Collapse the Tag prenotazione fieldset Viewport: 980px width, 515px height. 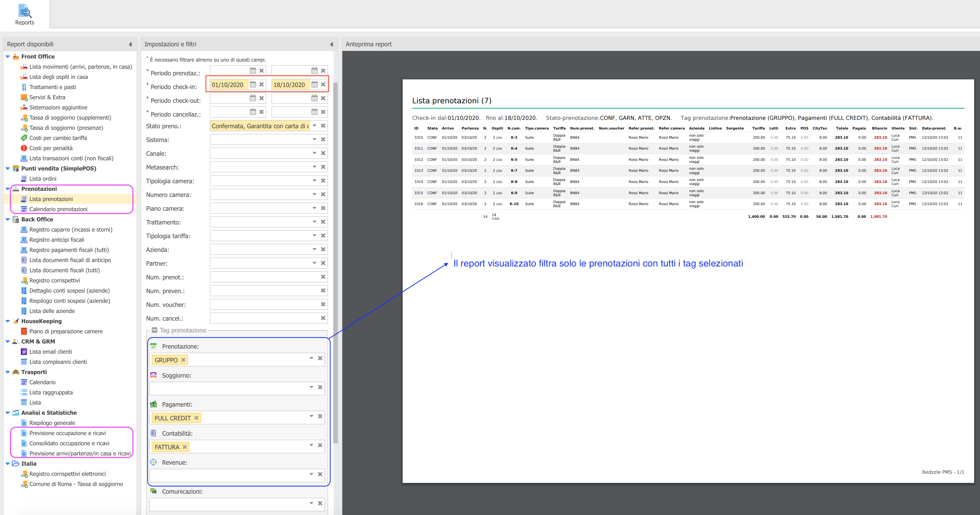pos(154,330)
